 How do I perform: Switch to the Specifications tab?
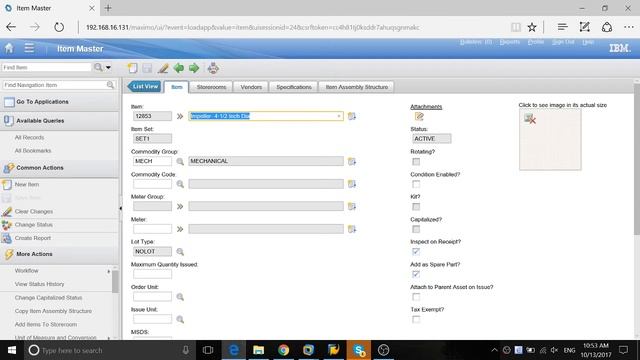[293, 87]
